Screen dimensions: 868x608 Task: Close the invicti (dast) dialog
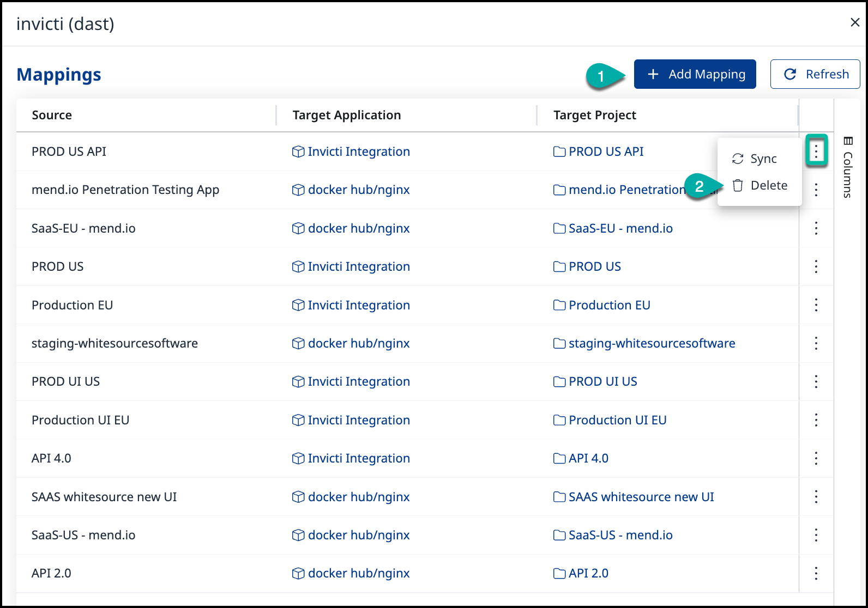pos(854,22)
